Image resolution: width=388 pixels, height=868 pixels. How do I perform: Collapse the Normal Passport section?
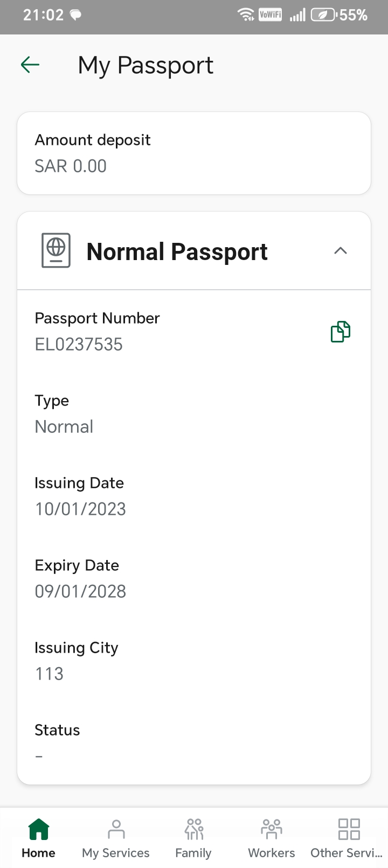(340, 251)
